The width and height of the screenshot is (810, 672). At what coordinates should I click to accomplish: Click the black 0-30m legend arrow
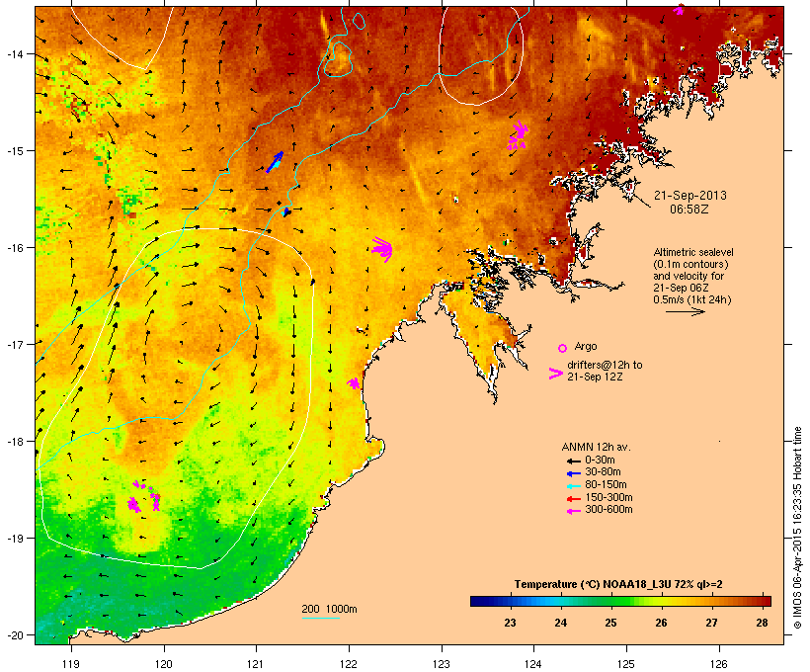click(573, 461)
